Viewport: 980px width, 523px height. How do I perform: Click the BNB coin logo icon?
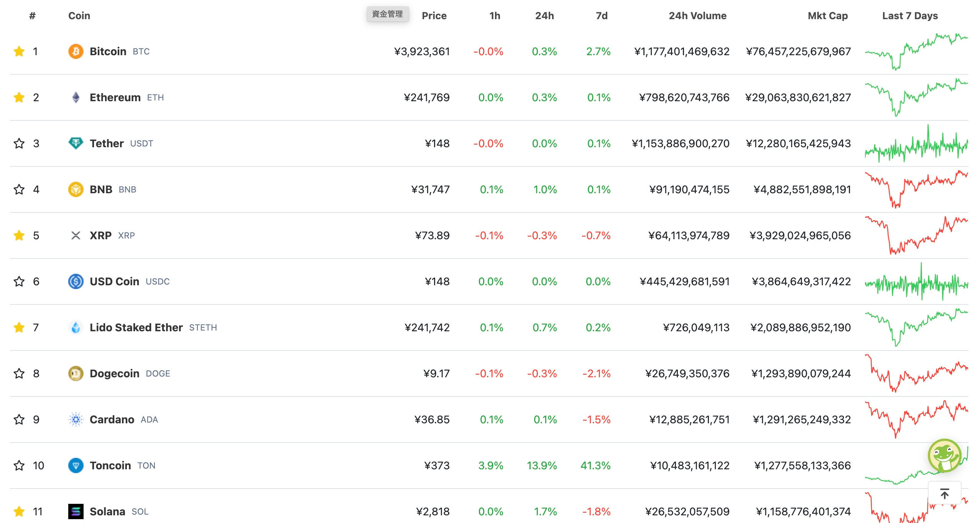[x=76, y=189]
